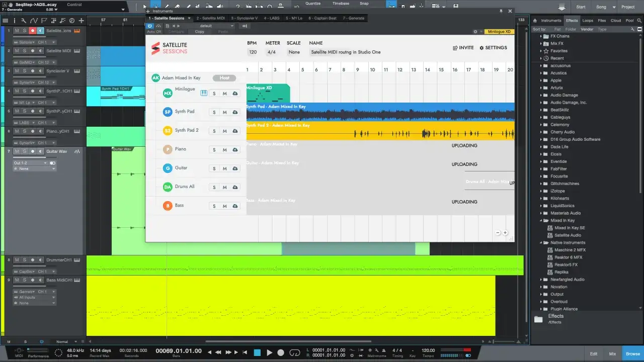Screen dimensions: 644x362
Task: Zoom in the Satellite Sessions timeline
Action: (x=505, y=233)
